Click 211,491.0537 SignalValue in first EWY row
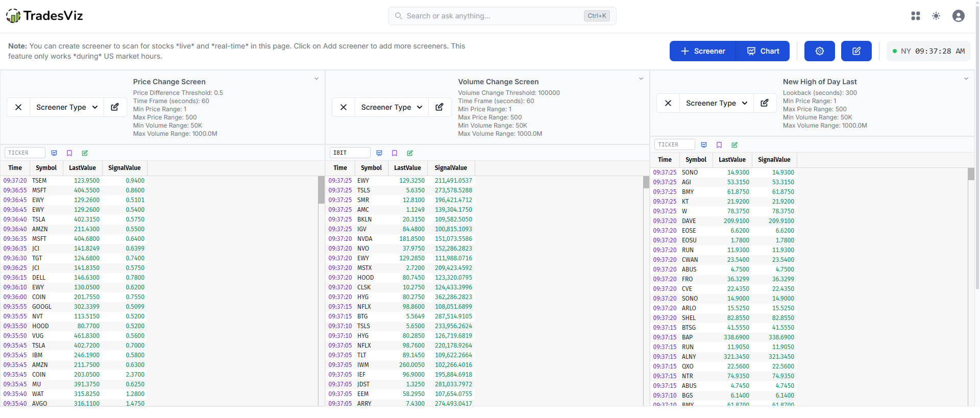Image resolution: width=980 pixels, height=418 pixels. tap(454, 181)
